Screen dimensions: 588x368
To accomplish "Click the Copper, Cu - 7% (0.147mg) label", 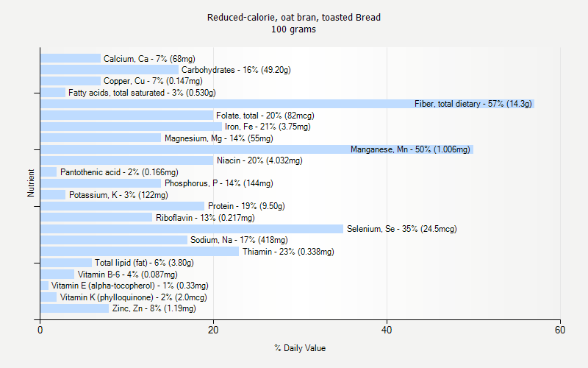I will pos(153,81).
